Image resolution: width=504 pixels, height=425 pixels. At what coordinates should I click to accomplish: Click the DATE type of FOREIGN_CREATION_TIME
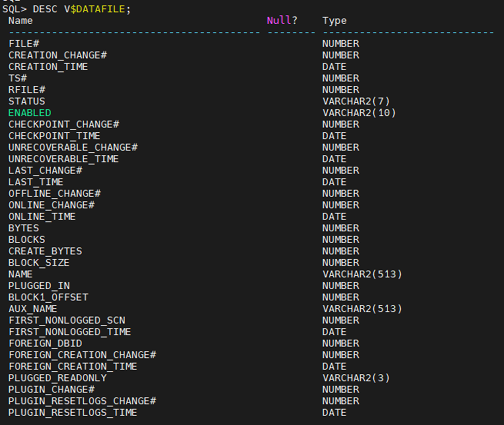click(334, 367)
